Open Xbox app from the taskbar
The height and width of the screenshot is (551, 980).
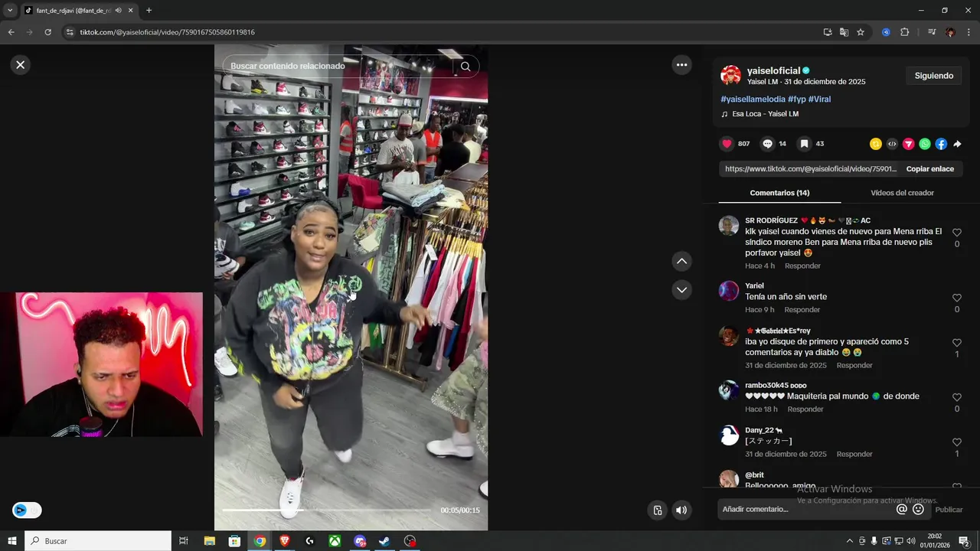pos(335,541)
